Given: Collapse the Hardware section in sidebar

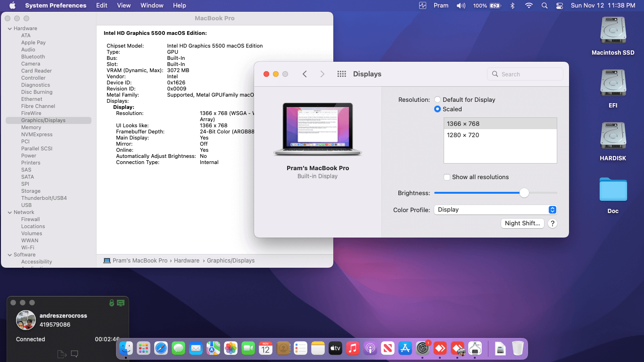Looking at the screenshot, I should [9, 28].
